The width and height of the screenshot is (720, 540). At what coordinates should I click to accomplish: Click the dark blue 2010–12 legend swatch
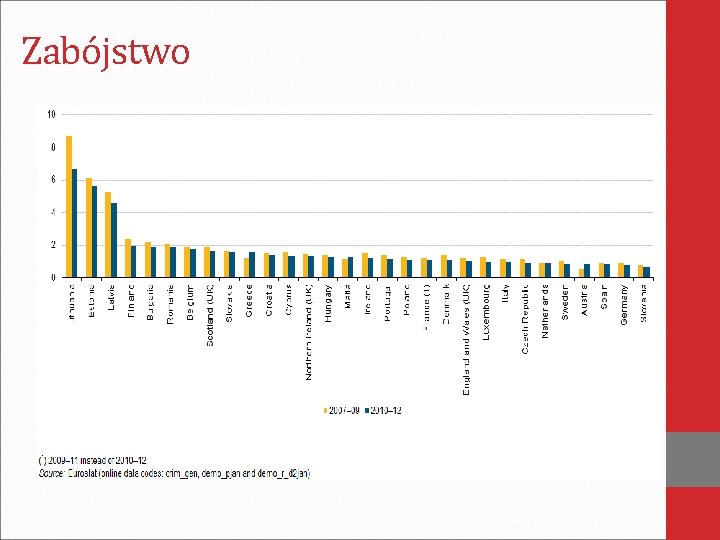click(x=367, y=411)
